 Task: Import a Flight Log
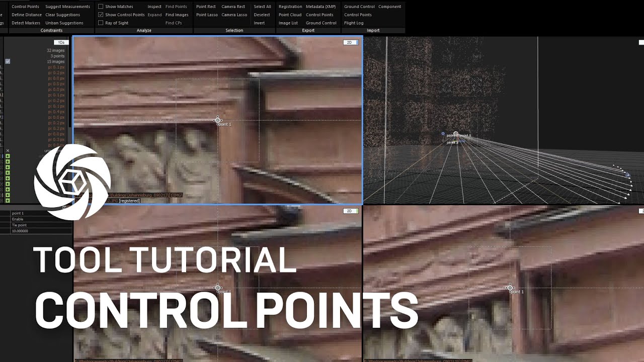click(354, 23)
